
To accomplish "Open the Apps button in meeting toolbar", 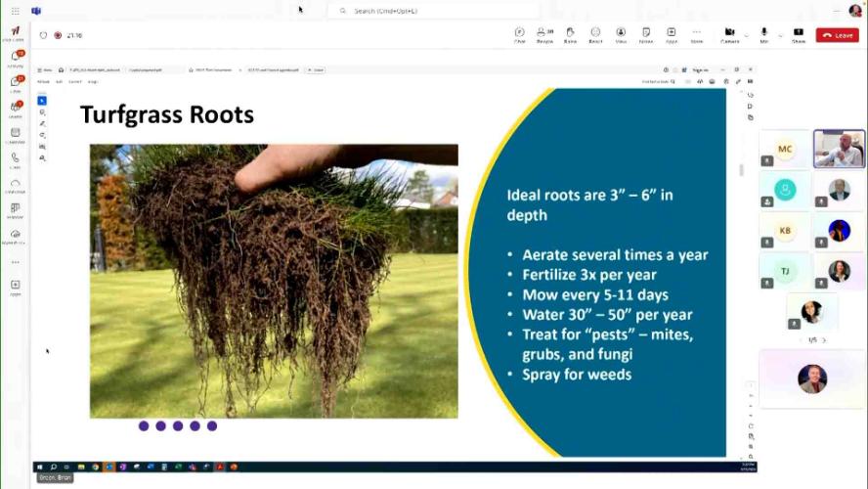I will coord(672,34).
